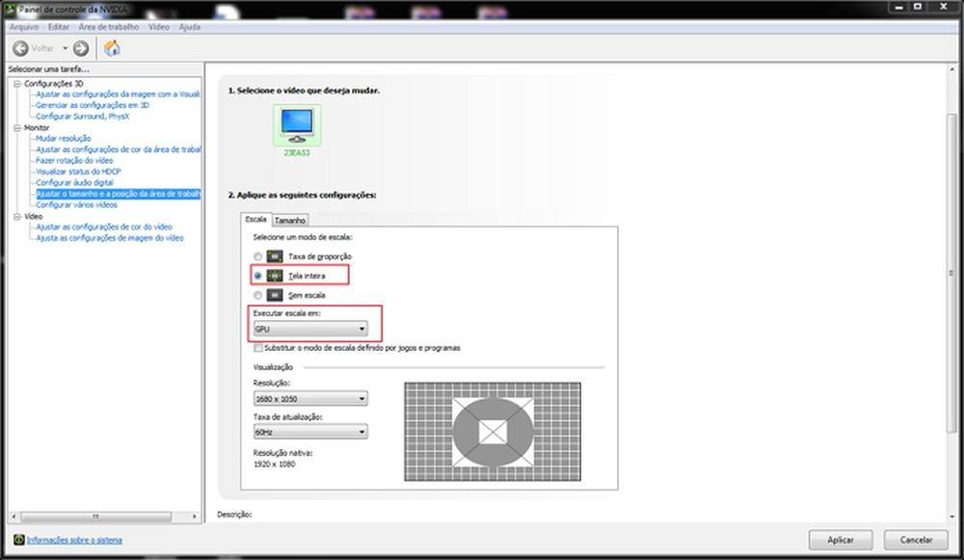This screenshot has height=560, width=964.
Task: Close the NVIDIA control panel window
Action: (943, 8)
